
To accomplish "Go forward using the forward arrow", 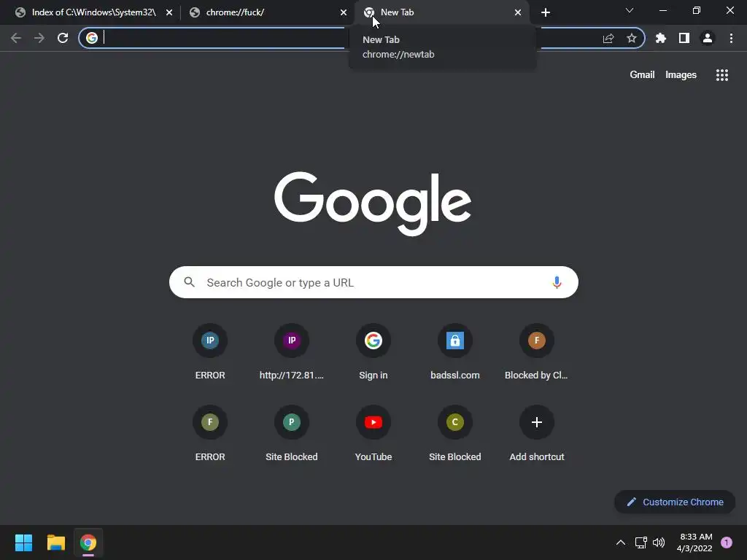I will 39,38.
